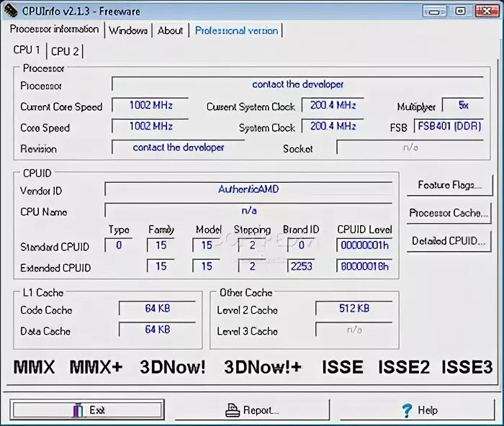Generate a Report
The image size is (504, 426).
click(252, 410)
